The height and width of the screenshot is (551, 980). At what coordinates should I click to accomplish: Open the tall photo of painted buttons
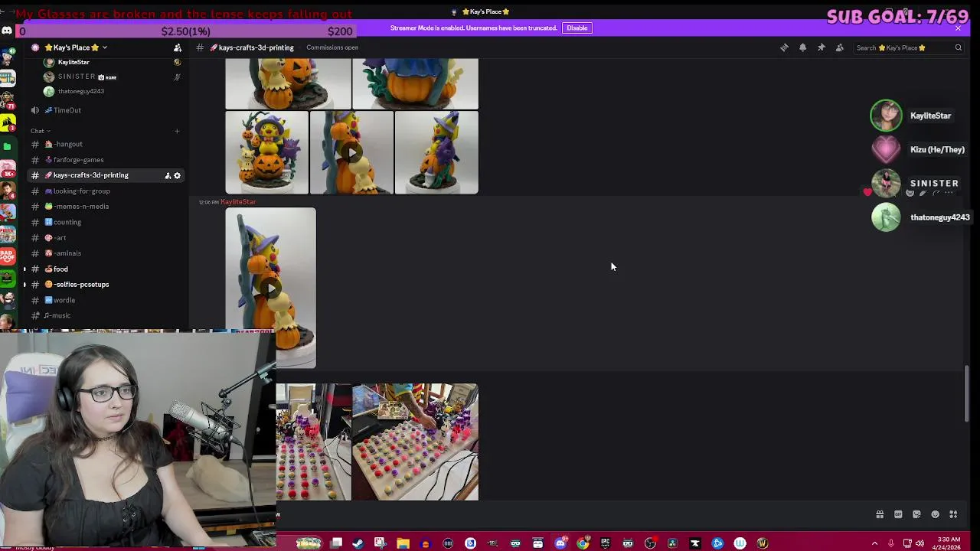click(x=314, y=442)
